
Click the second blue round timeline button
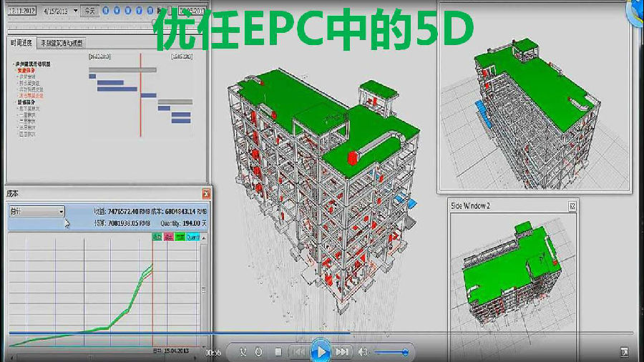click(117, 10)
